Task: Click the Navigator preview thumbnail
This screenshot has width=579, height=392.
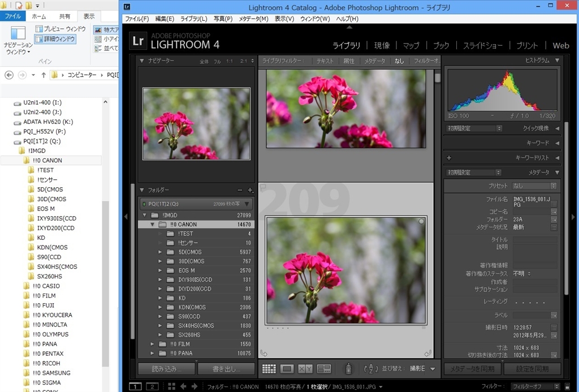Action: pyautogui.click(x=196, y=124)
